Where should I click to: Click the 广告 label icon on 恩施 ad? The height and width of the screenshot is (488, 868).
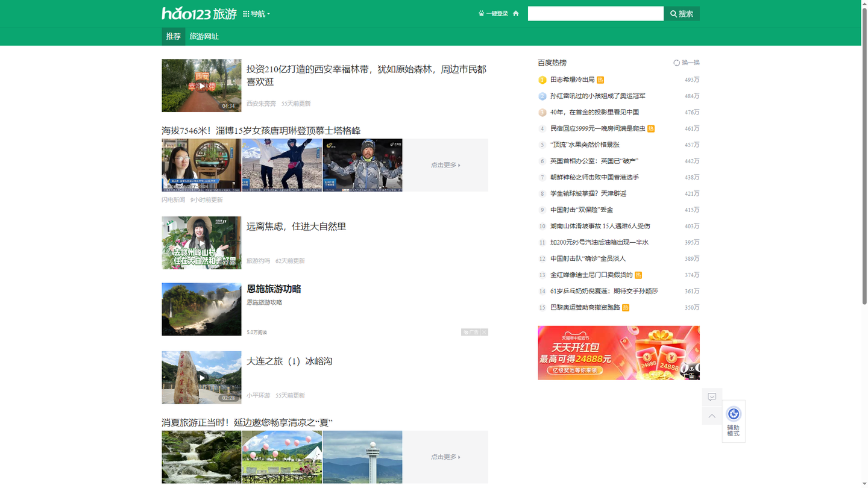click(x=470, y=332)
